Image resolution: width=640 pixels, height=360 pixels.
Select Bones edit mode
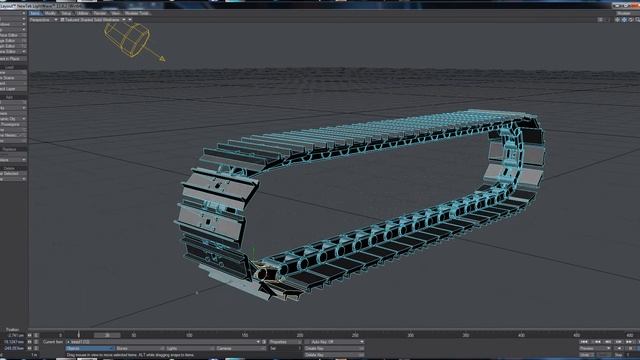click(x=140, y=348)
